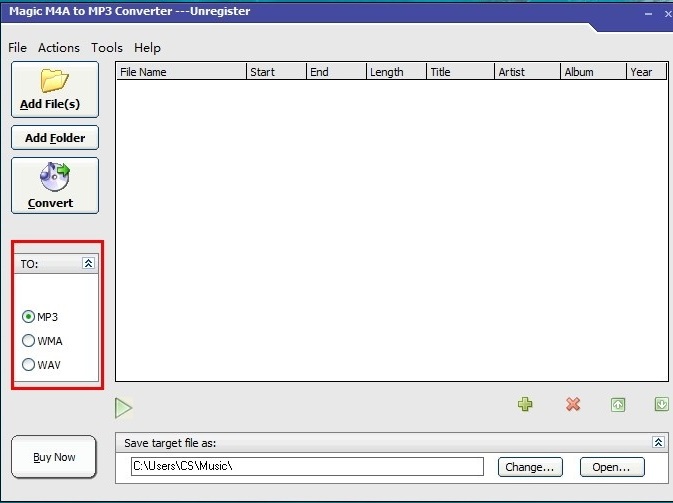This screenshot has width=673, height=503.
Task: Select WAV output format
Action: [x=41, y=365]
